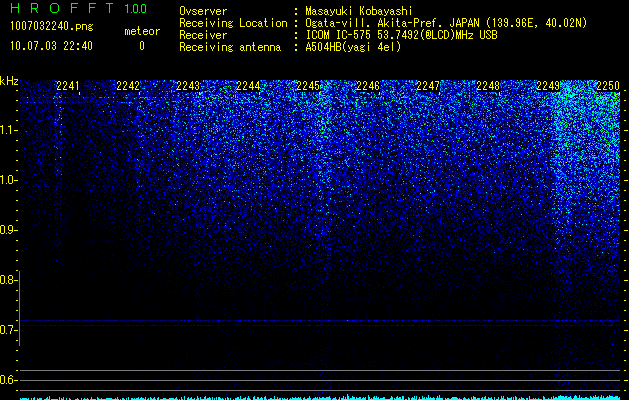Click the Receiving antenna label
Viewport: 629px width, 400px height.
click(x=230, y=47)
